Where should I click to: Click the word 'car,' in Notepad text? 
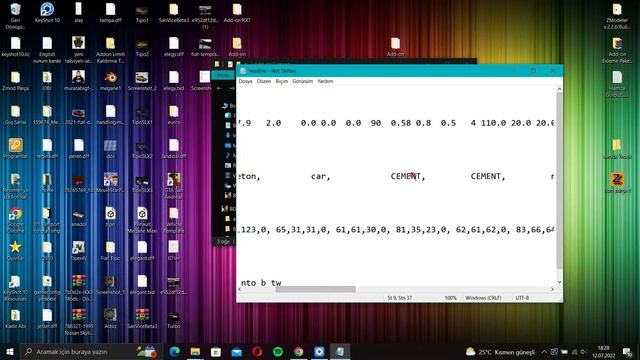[320, 176]
